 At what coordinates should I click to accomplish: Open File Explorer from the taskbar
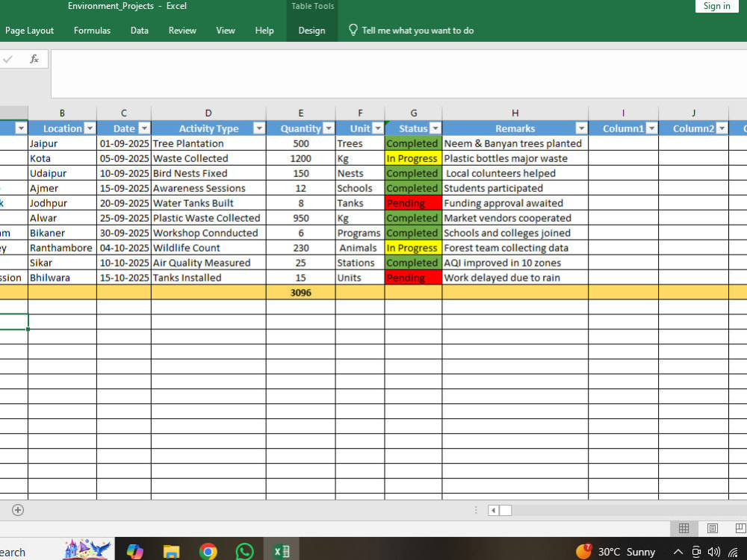coord(171,552)
